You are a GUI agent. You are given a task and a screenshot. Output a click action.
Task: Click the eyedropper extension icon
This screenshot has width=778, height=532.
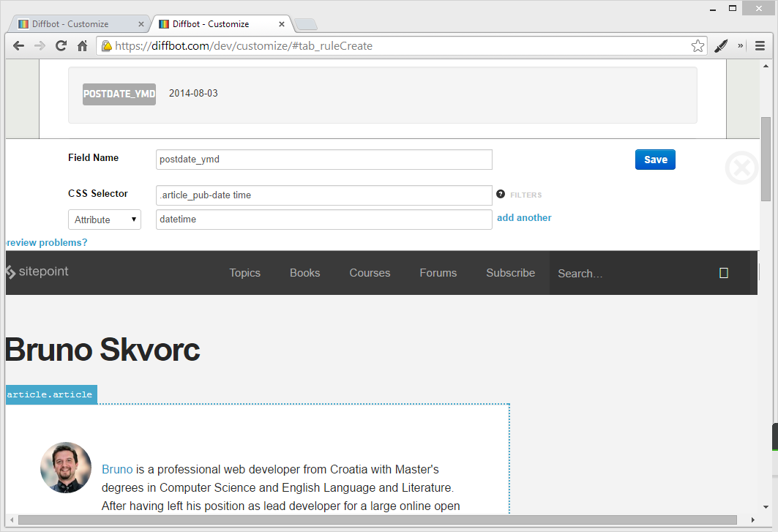pos(721,45)
